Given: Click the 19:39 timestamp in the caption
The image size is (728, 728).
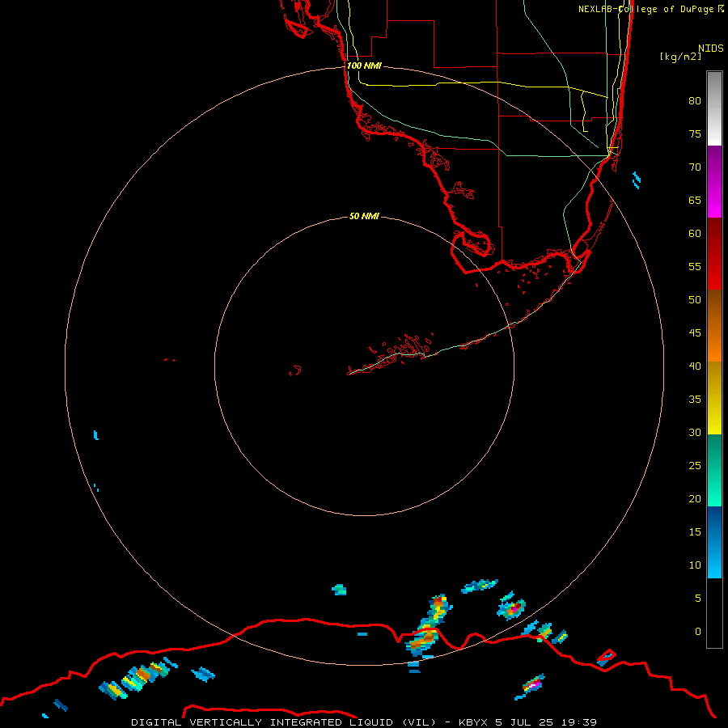Looking at the screenshot, I should tap(579, 722).
